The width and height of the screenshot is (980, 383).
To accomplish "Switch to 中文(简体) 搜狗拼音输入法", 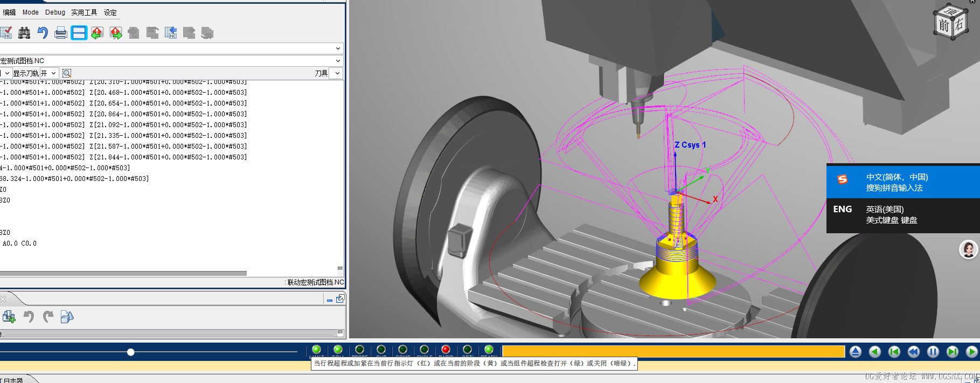I will coord(903,182).
